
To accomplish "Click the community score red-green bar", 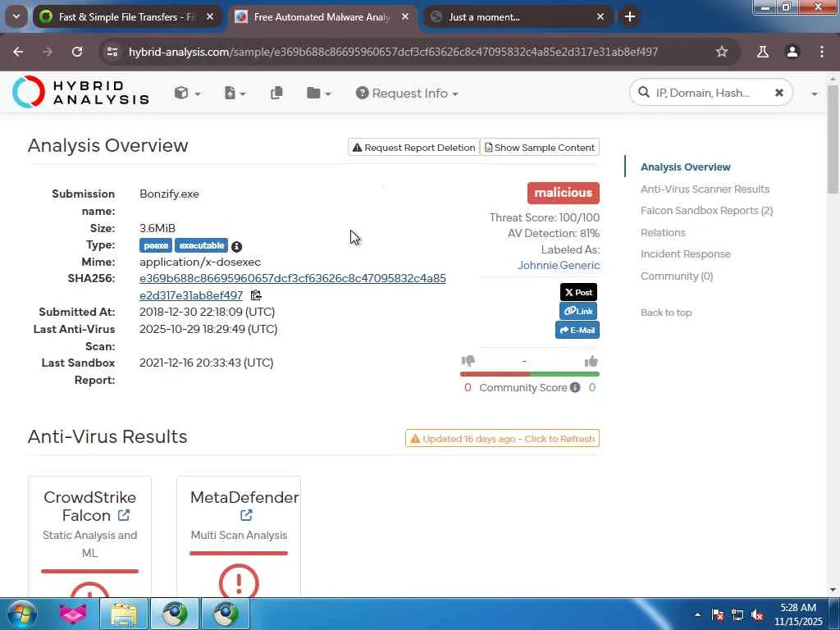I will 529,374.
